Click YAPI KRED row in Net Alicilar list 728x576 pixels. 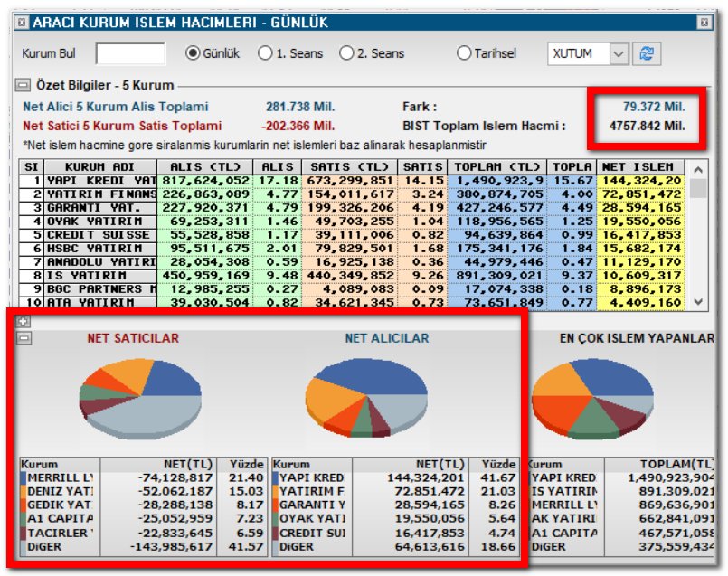395,477
